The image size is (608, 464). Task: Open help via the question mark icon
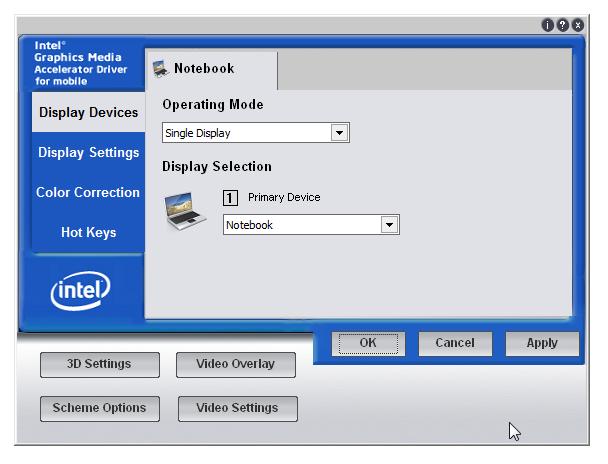tap(563, 25)
